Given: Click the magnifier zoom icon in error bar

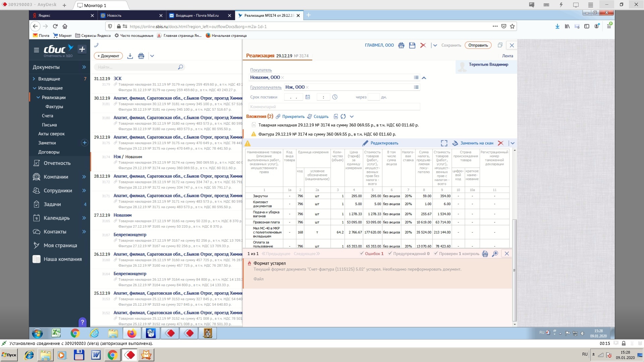Looking at the screenshot, I should pyautogui.click(x=495, y=254).
